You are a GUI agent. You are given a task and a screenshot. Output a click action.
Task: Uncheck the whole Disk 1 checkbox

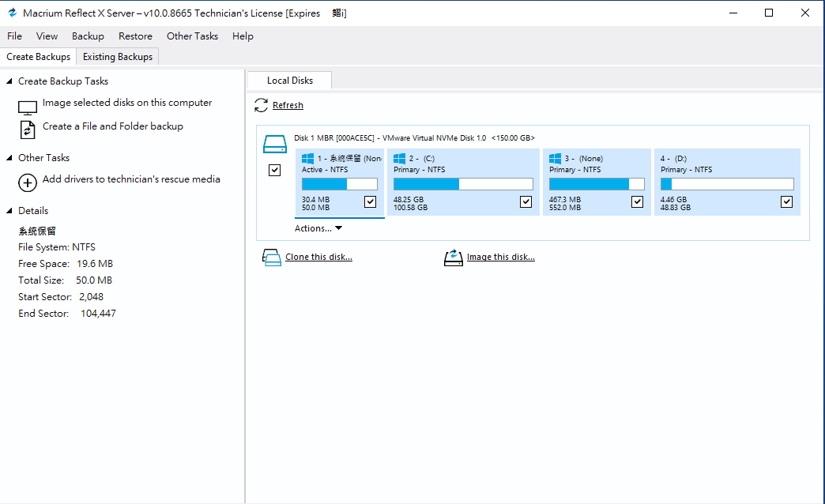tap(275, 170)
